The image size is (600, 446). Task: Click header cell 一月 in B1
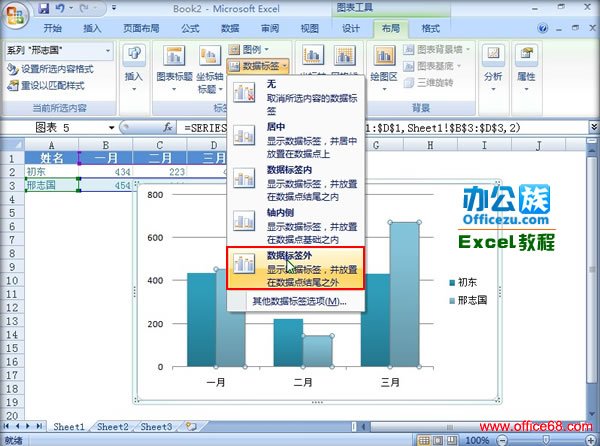pyautogui.click(x=106, y=158)
